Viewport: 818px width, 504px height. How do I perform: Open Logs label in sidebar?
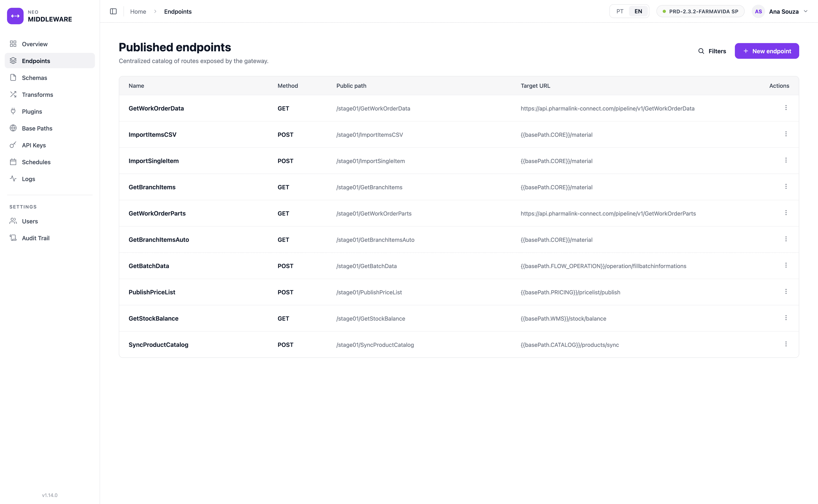coord(29,179)
